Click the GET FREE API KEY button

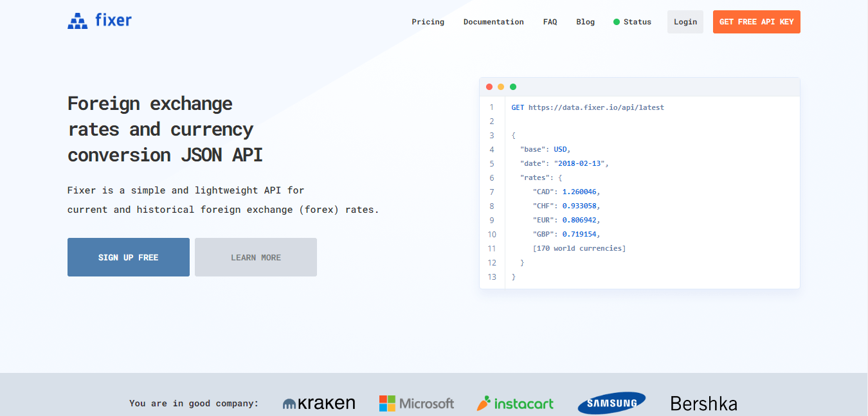[756, 22]
